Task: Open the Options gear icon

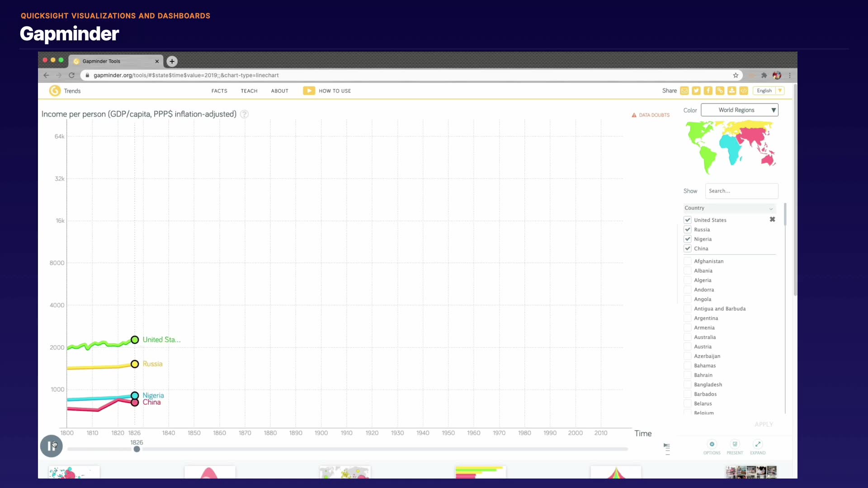Action: point(712,444)
